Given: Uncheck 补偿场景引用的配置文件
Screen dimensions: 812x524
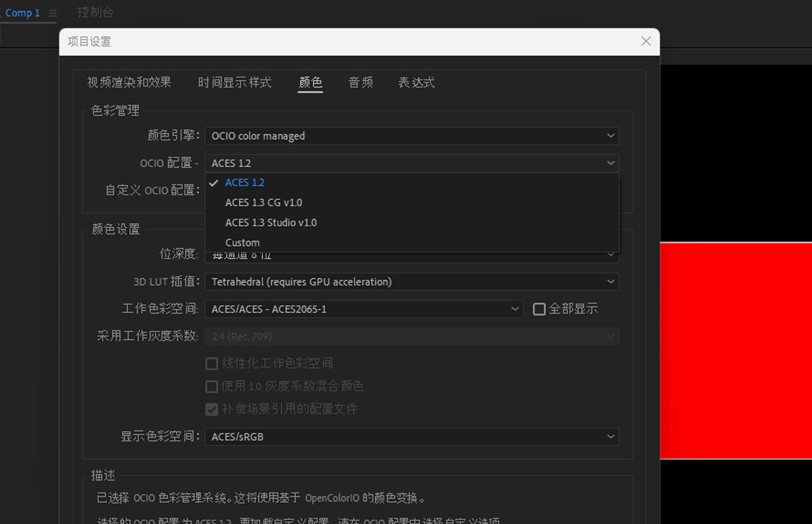Looking at the screenshot, I should coord(212,409).
